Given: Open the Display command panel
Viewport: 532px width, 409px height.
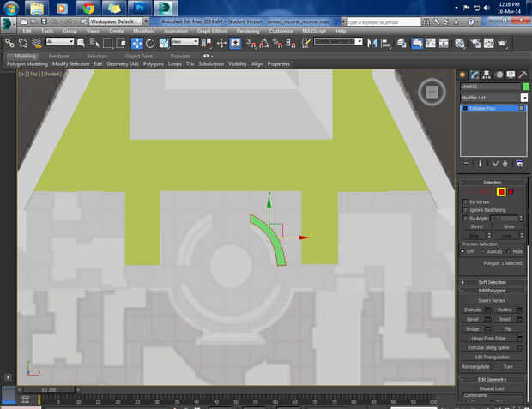Looking at the screenshot, I should coord(511,75).
